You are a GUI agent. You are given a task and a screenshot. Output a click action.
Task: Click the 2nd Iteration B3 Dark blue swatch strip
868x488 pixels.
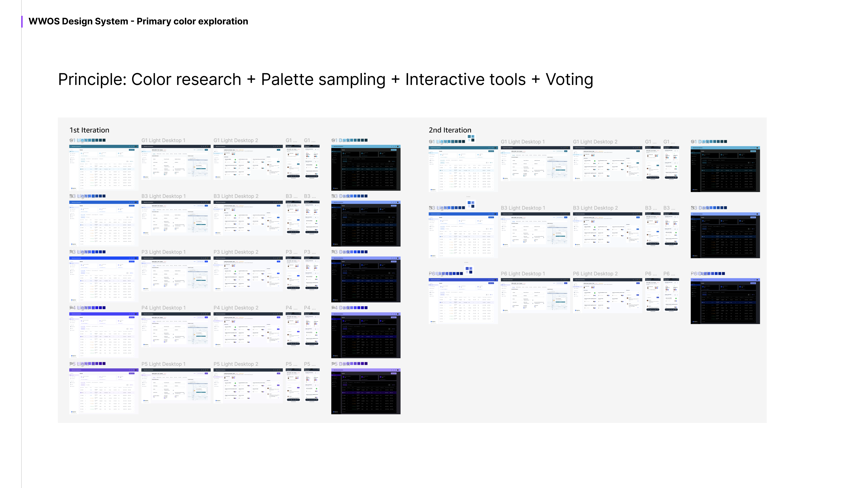(x=718, y=208)
